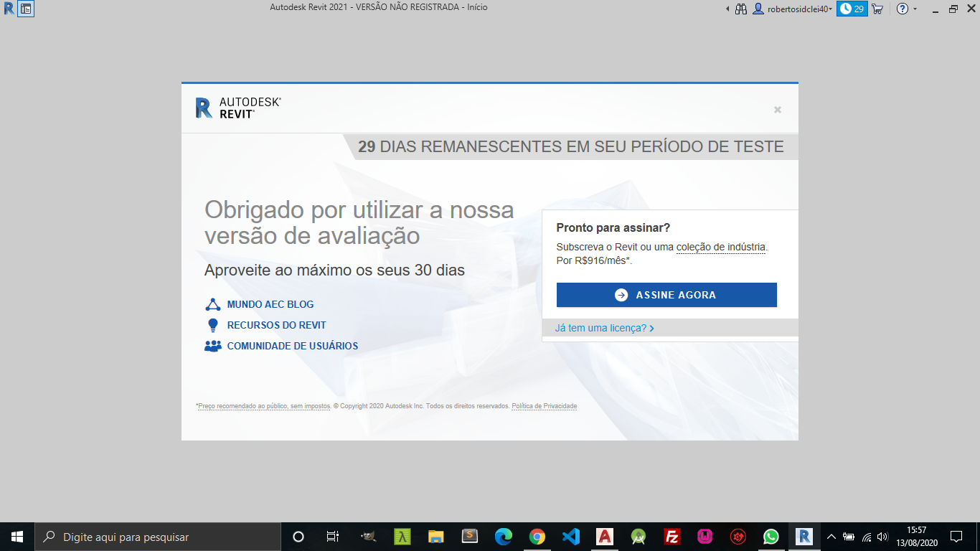Click the Revit taskbar icon
The width and height of the screenshot is (980, 551).
pos(804,537)
